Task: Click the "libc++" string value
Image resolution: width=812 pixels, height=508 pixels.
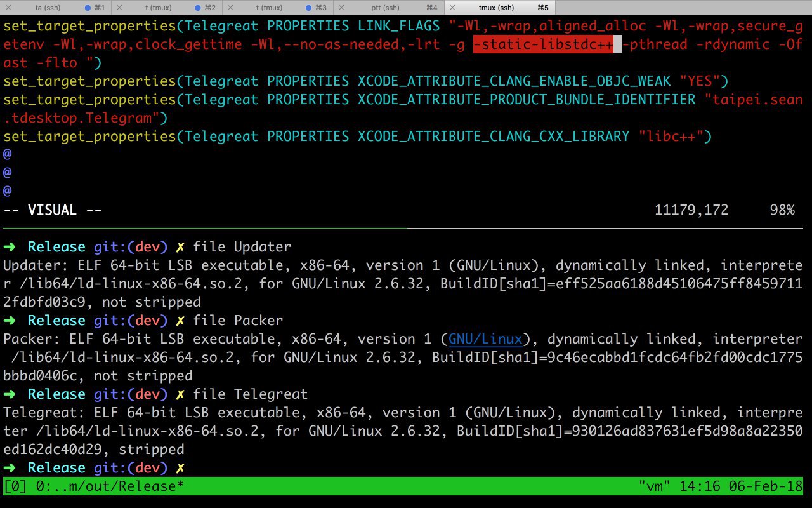Action: 671,137
